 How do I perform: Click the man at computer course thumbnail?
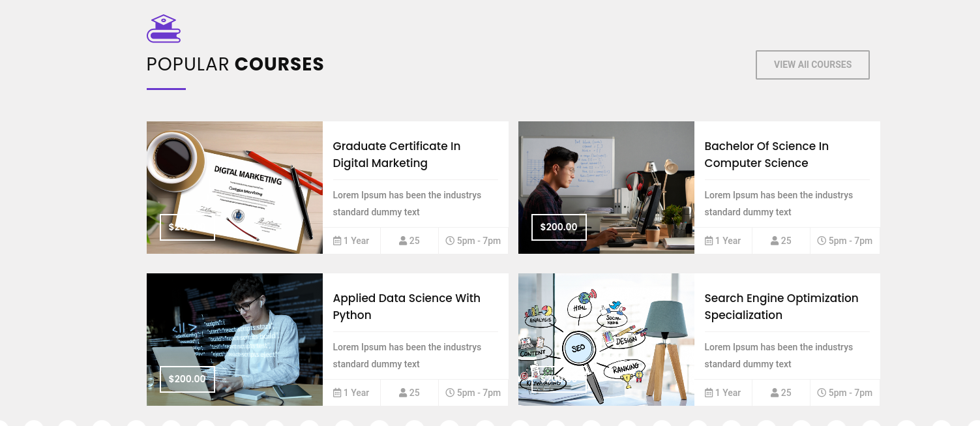tap(606, 187)
